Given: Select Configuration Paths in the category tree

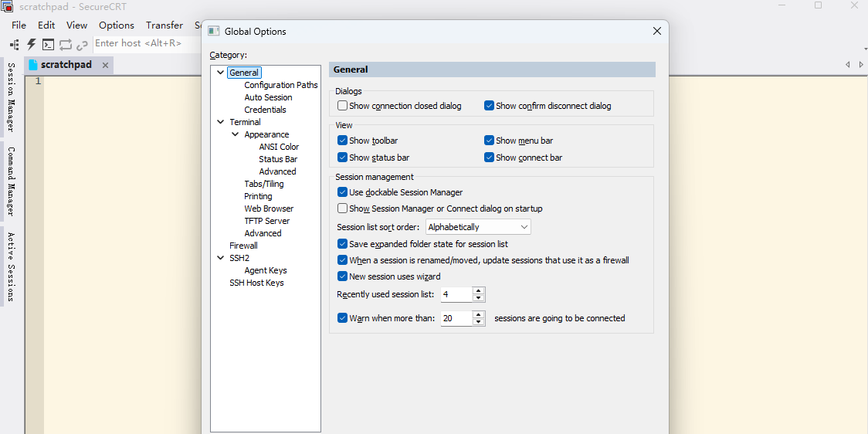Looking at the screenshot, I should click(x=281, y=85).
